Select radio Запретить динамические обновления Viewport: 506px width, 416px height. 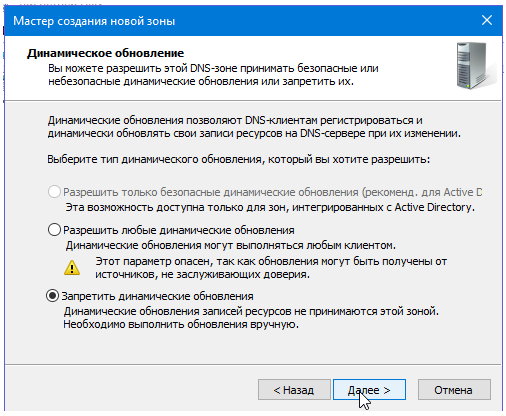pos(52,296)
